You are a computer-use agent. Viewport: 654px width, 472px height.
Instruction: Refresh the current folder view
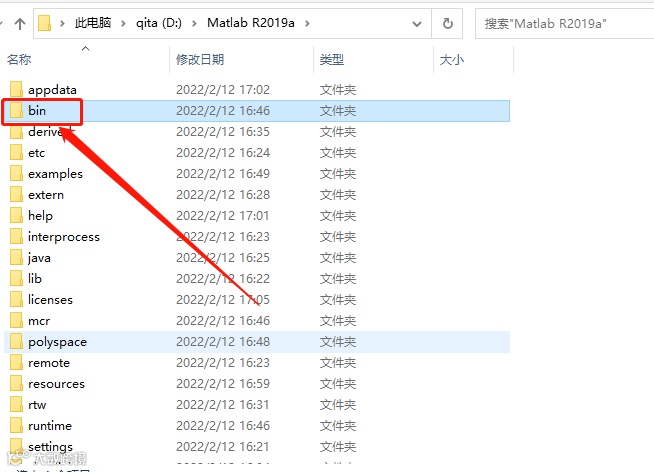click(x=448, y=23)
